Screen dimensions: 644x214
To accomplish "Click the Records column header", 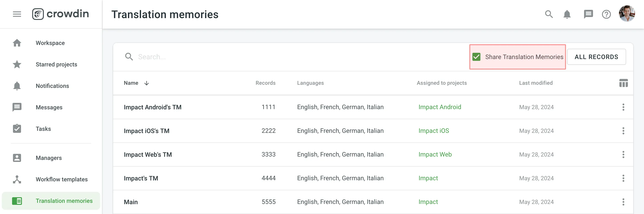I will coord(265,83).
